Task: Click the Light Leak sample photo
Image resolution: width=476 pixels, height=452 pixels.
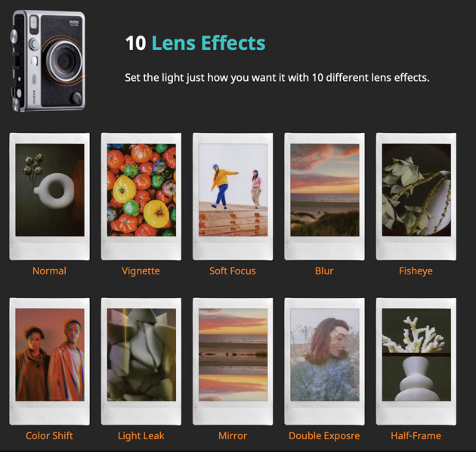Action: (141, 354)
